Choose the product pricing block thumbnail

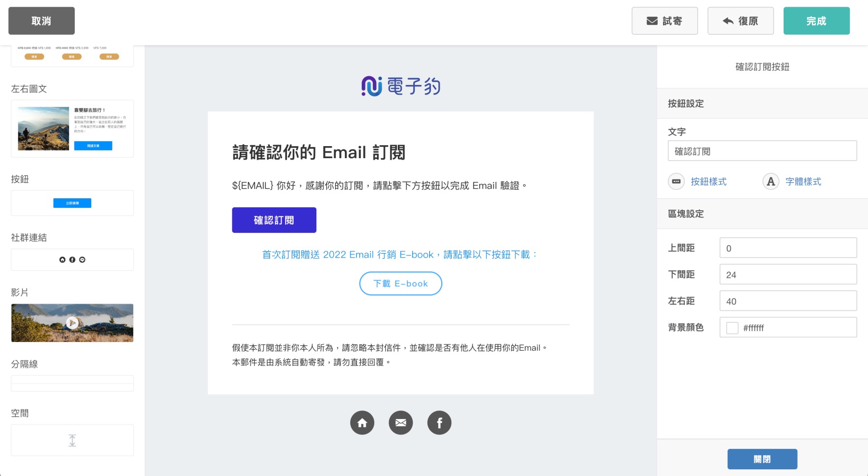point(72,55)
